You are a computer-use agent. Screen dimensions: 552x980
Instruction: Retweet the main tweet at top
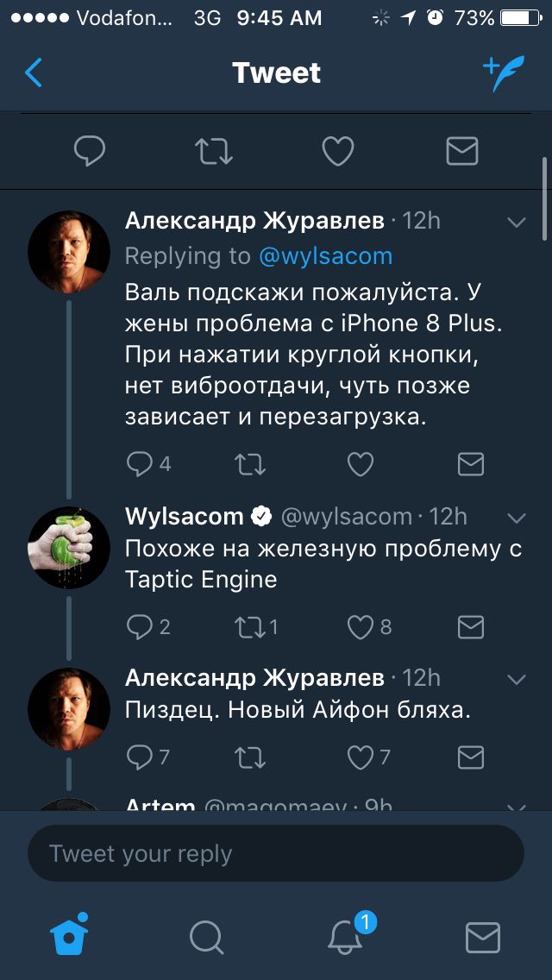click(214, 151)
